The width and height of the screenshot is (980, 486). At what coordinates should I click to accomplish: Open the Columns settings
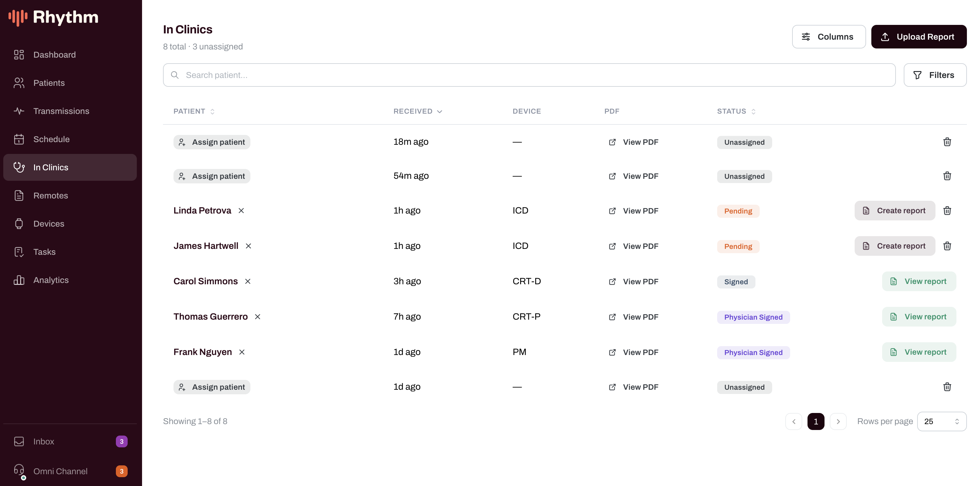point(828,37)
